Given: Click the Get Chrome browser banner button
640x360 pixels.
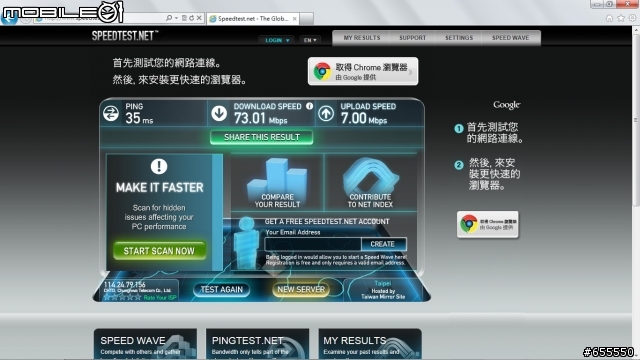Looking at the screenshot, I should pos(363,71).
